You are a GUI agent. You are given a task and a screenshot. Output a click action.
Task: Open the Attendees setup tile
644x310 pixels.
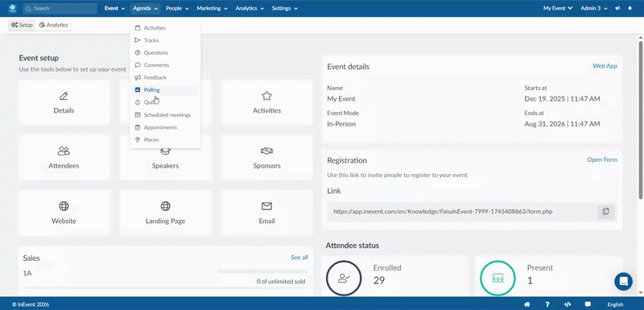pyautogui.click(x=64, y=158)
